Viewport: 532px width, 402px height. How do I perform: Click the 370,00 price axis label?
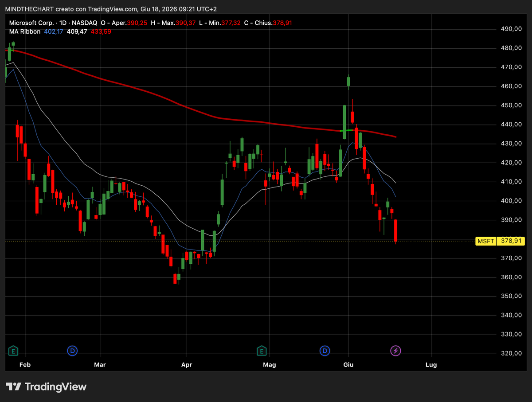tap(511, 258)
